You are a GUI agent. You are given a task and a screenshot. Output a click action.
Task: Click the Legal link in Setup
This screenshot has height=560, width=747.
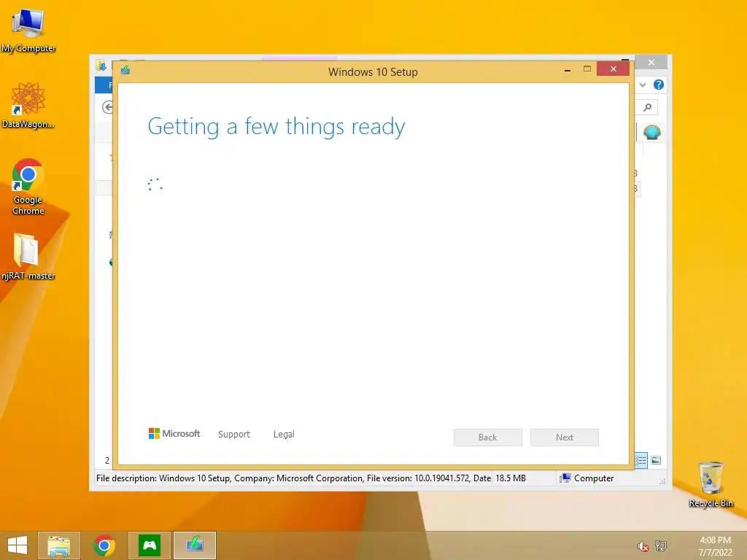(x=284, y=435)
